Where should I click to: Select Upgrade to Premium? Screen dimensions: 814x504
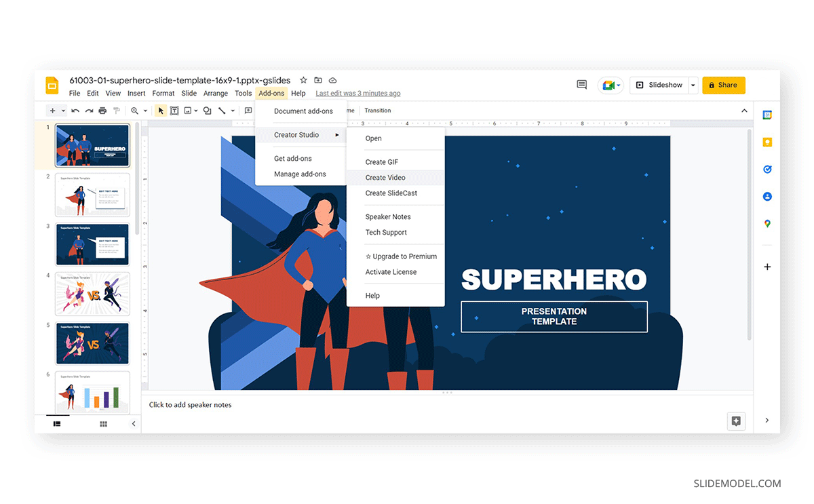point(395,256)
